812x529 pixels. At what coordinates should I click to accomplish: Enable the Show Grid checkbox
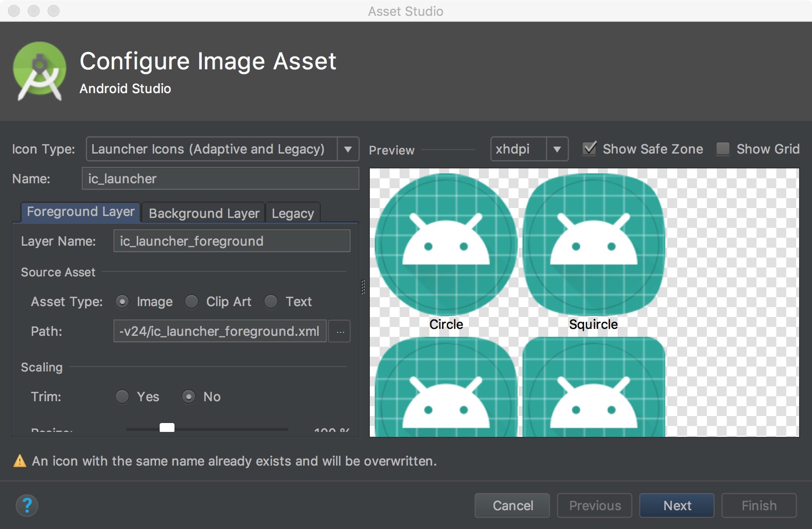pos(723,149)
